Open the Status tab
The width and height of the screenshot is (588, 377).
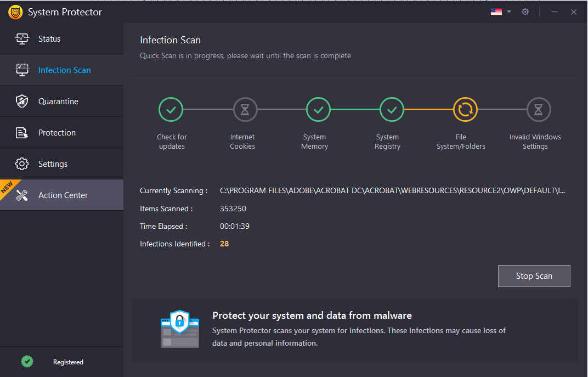[x=49, y=39]
